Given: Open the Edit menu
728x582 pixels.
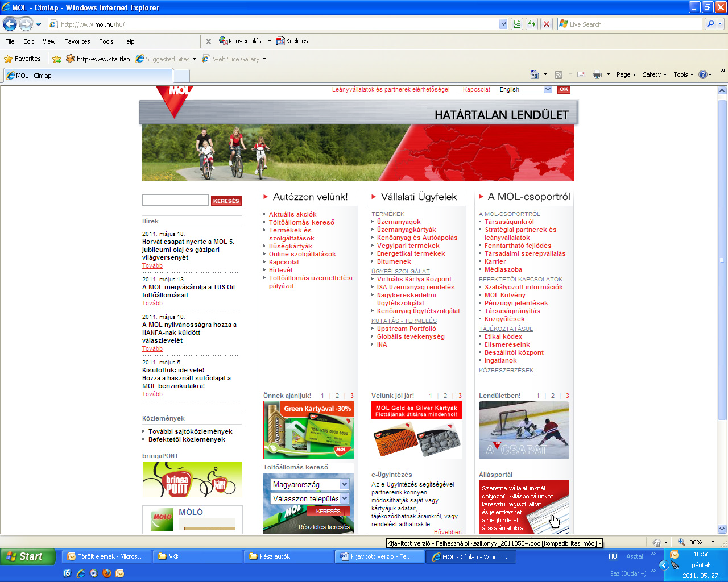Looking at the screenshot, I should [x=28, y=41].
